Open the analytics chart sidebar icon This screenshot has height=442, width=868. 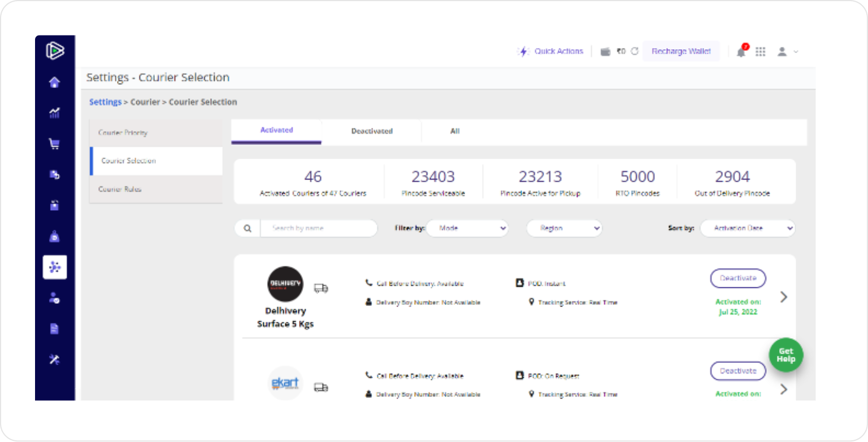coord(54,113)
